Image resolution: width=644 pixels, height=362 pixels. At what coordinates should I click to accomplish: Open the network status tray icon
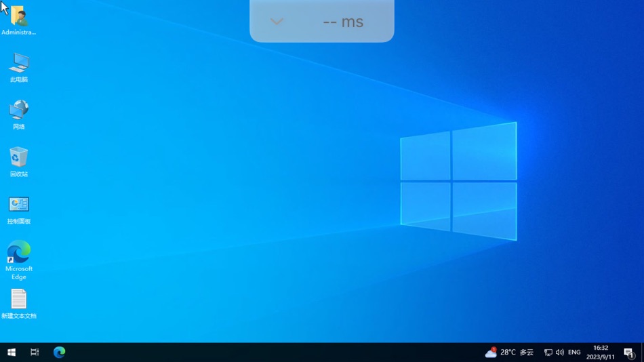pyautogui.click(x=548, y=352)
